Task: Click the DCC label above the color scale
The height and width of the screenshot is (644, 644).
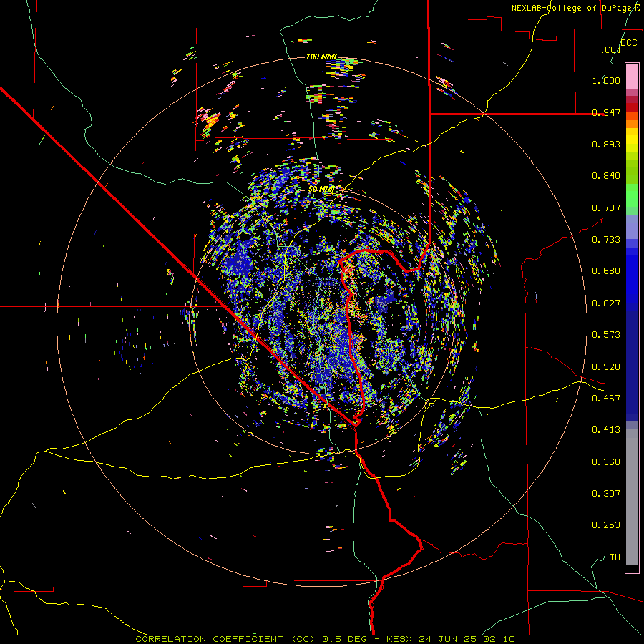Action: point(629,43)
